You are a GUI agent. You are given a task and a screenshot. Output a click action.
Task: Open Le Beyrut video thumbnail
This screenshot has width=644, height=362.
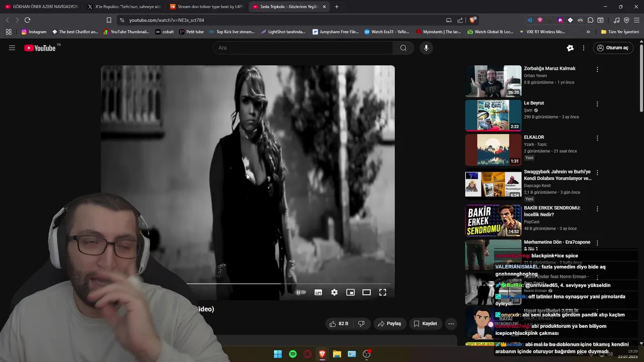pyautogui.click(x=493, y=115)
